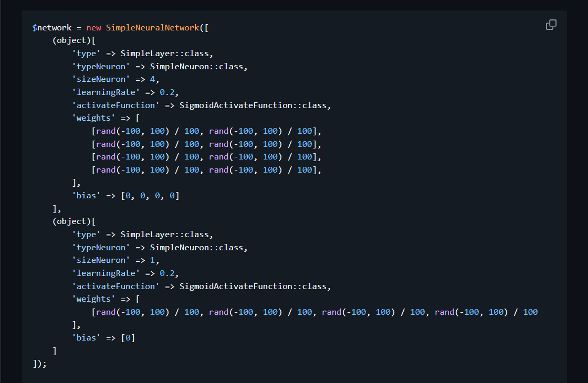
Task: Click the second layer's 'activateFunction' key
Action: coord(115,286)
